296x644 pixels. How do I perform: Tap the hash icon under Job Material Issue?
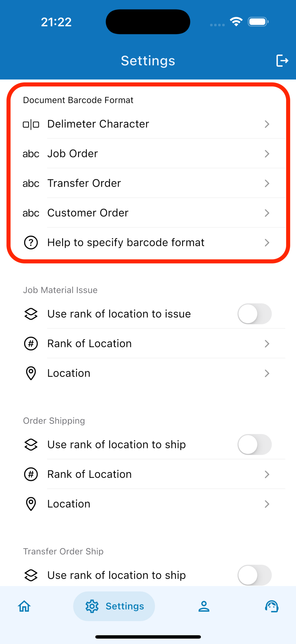click(31, 344)
